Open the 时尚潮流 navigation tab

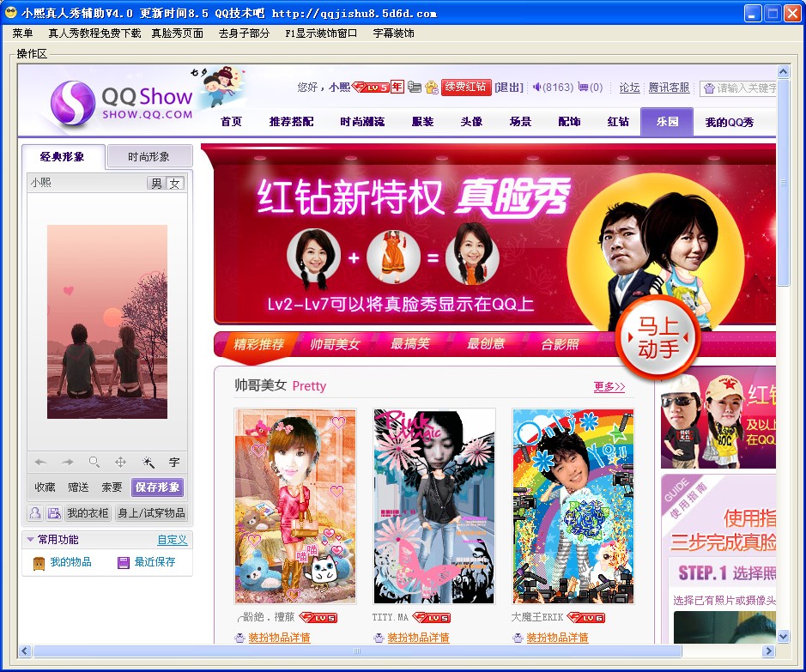click(362, 122)
